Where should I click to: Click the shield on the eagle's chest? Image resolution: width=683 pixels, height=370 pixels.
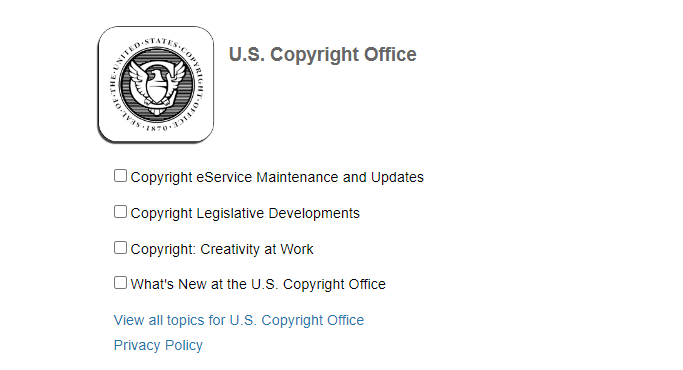(x=156, y=89)
